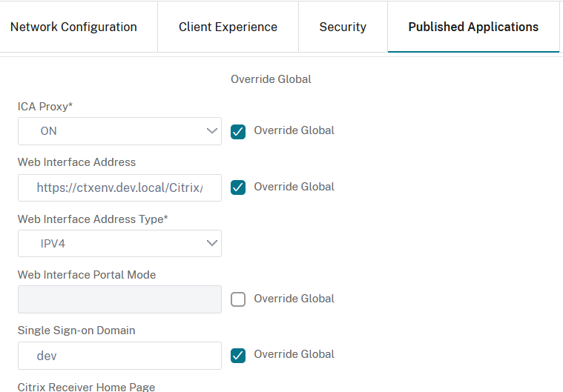Select the Published Applications tab

click(x=473, y=27)
